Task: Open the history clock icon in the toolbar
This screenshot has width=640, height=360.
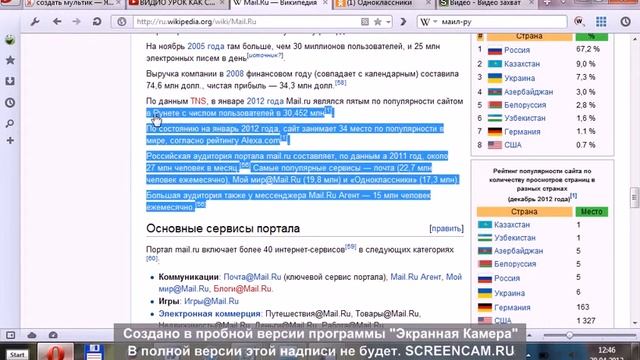Action: (625, 22)
